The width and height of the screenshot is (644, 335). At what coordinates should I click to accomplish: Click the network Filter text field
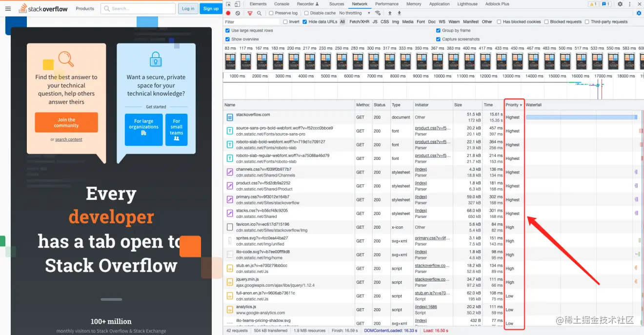(252, 22)
